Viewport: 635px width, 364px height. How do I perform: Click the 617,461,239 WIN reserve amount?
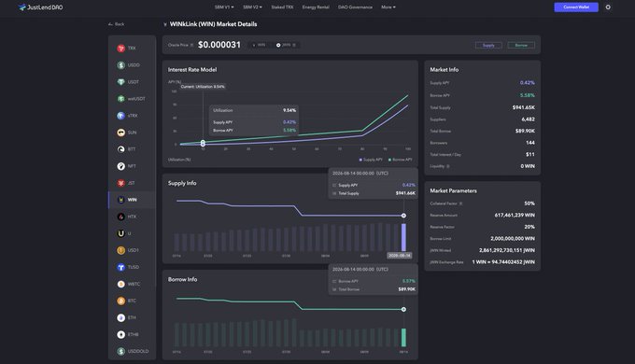point(515,216)
